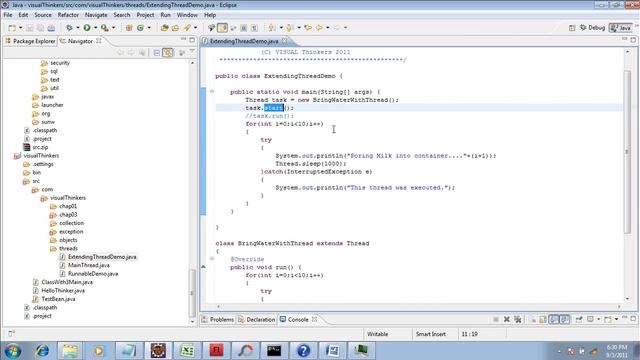Click the Last Edit Location icon
The height and width of the screenshot is (360, 640).
coord(308,28)
